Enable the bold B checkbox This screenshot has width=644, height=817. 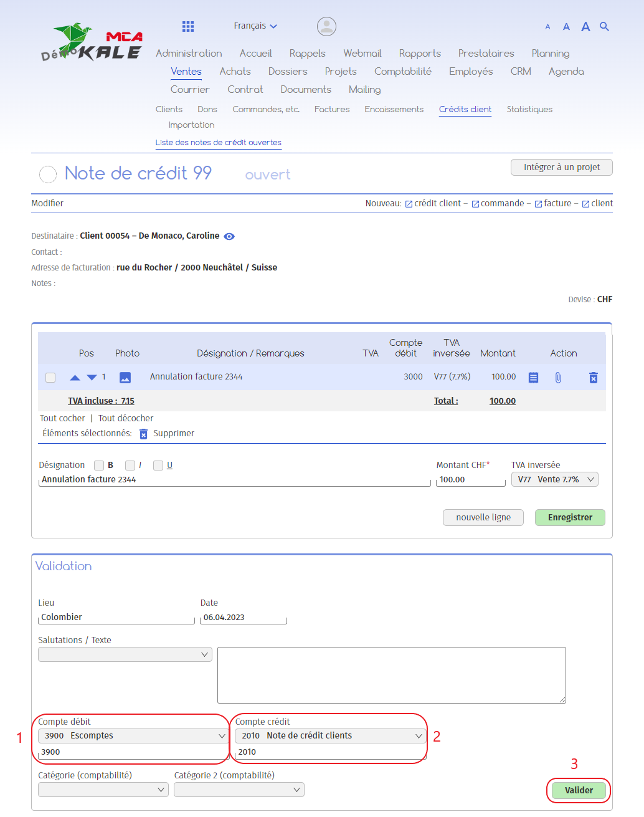[x=99, y=466]
